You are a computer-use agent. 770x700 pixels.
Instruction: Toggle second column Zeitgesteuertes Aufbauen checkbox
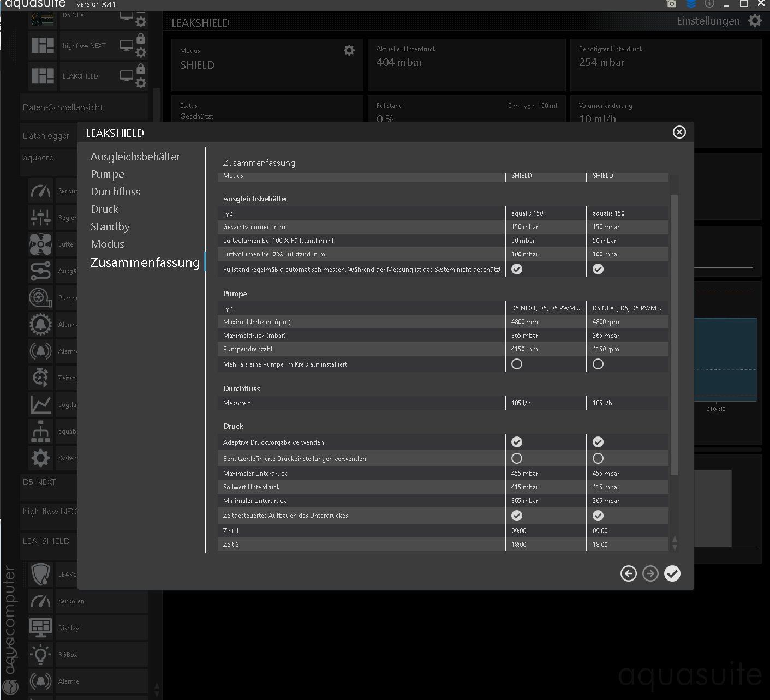click(x=598, y=516)
